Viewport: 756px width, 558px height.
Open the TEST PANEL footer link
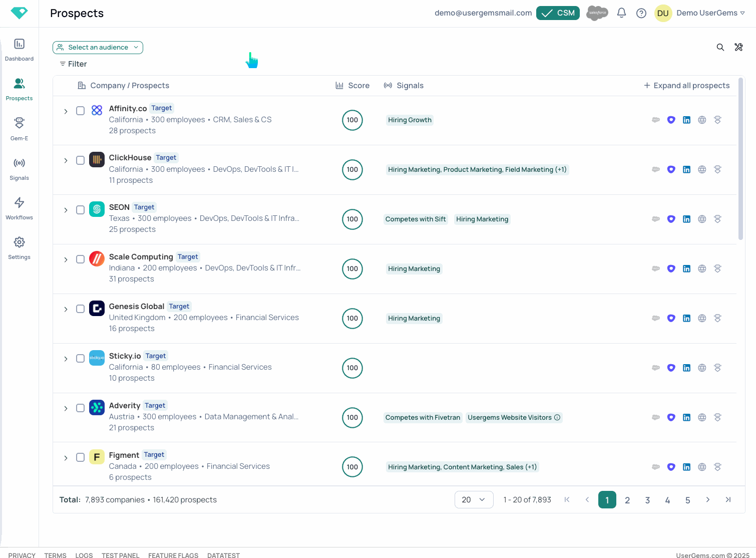pos(121,555)
